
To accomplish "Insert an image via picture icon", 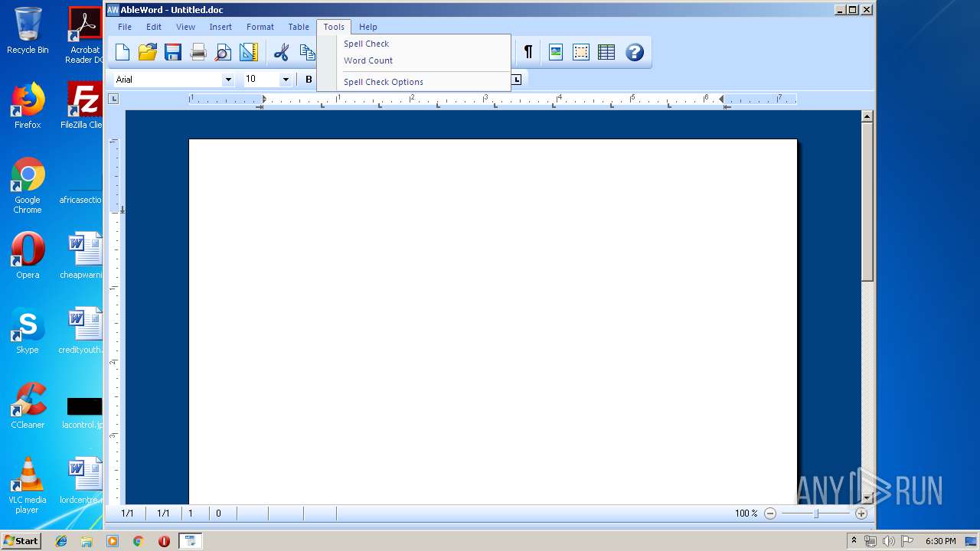I will coord(556,52).
